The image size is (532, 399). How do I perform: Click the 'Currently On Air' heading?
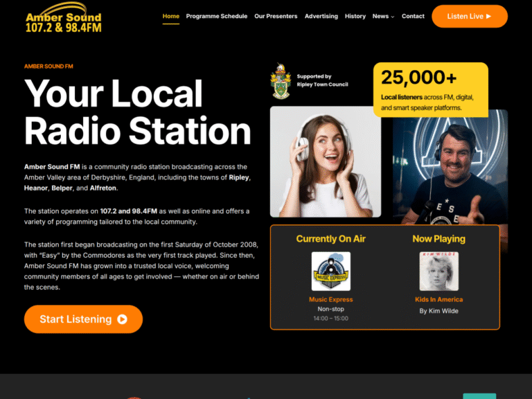331,239
